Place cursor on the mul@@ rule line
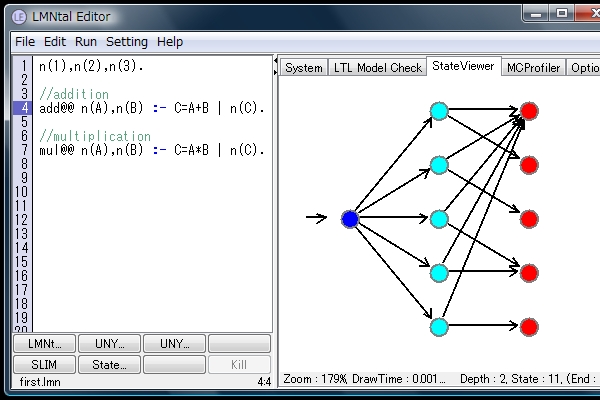The height and width of the screenshot is (400, 600). click(150, 150)
